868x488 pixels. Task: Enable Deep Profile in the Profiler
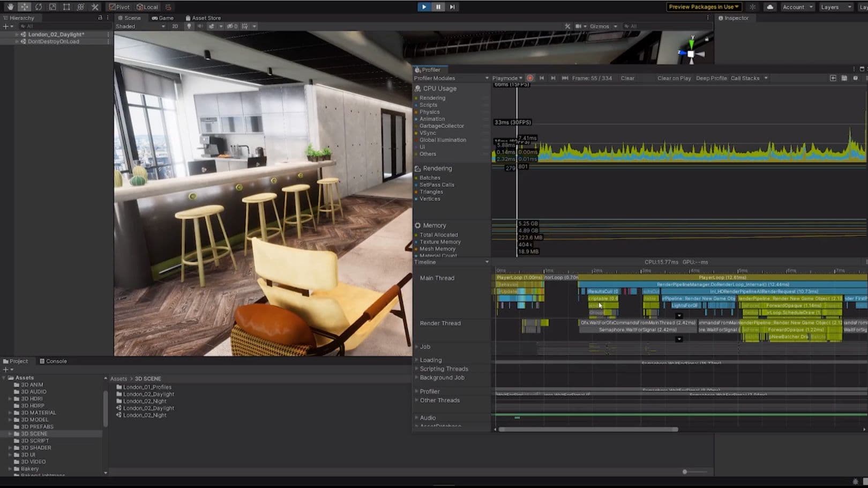[711, 78]
